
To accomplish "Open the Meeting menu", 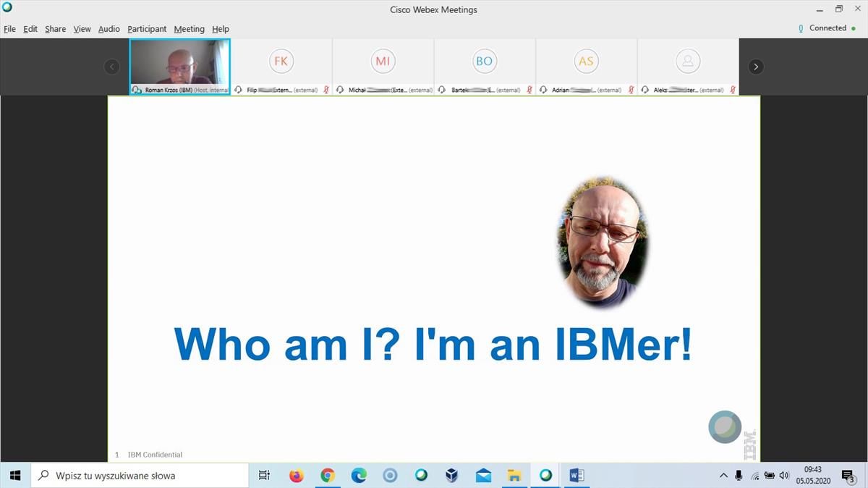I will pos(189,29).
